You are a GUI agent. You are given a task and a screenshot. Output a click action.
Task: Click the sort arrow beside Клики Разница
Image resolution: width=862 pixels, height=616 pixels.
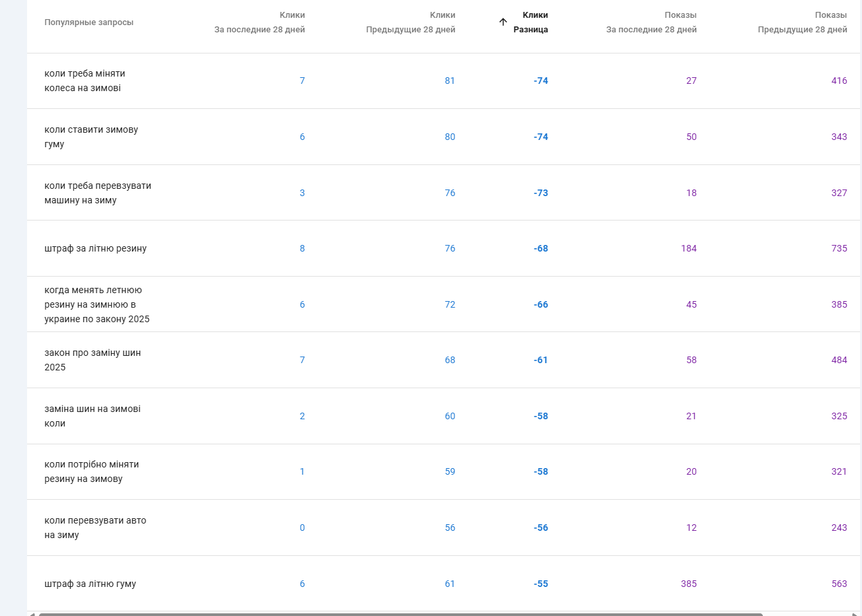503,22
